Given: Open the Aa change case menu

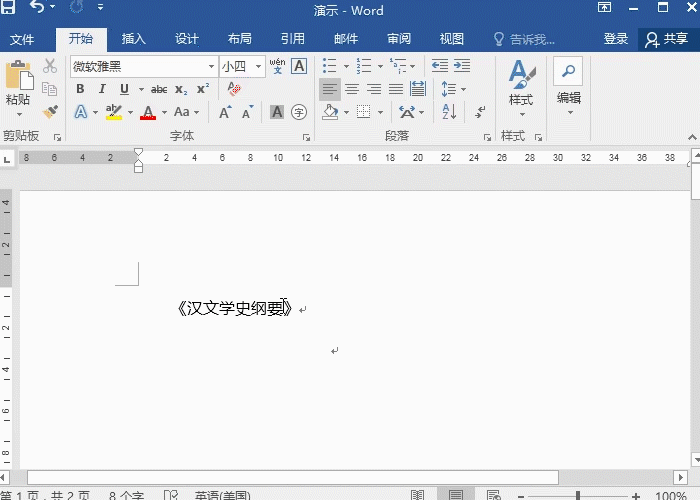Looking at the screenshot, I should point(186,112).
